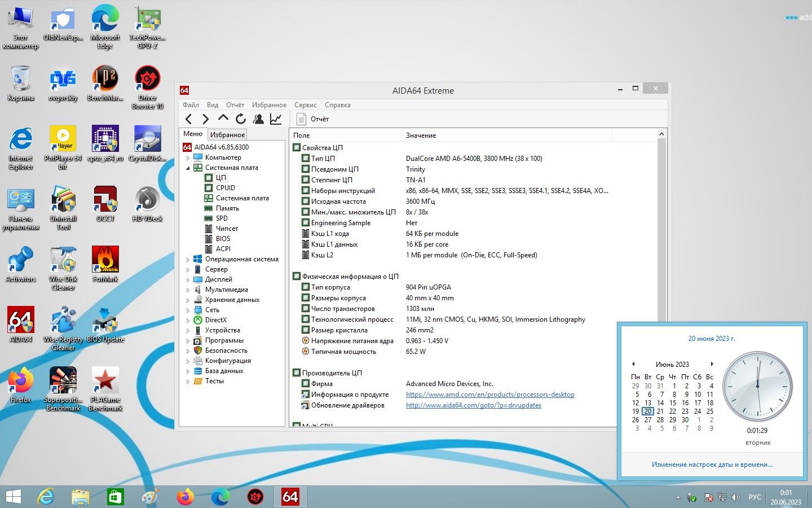Image resolution: width=812 pixels, height=508 pixels.
Task: Expand Тесты tree node
Action: tap(188, 382)
